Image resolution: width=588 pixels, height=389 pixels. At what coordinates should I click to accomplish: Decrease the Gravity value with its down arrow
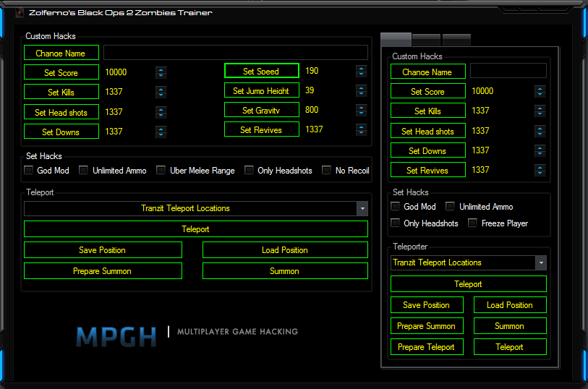click(361, 114)
